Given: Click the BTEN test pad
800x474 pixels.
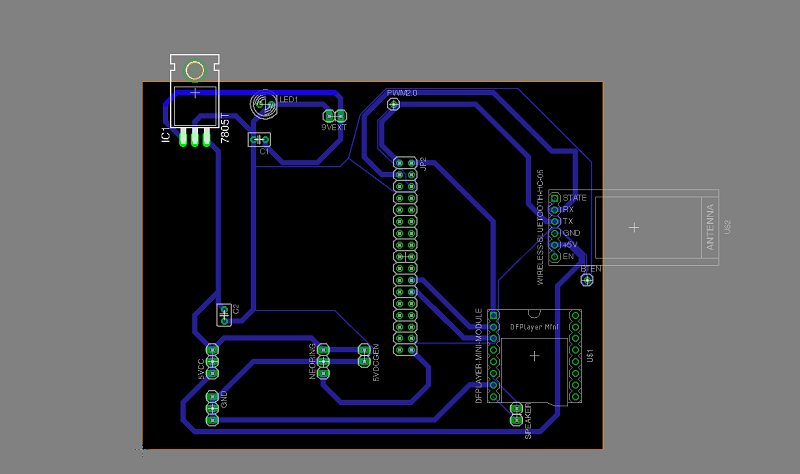Looking at the screenshot, I should (587, 280).
